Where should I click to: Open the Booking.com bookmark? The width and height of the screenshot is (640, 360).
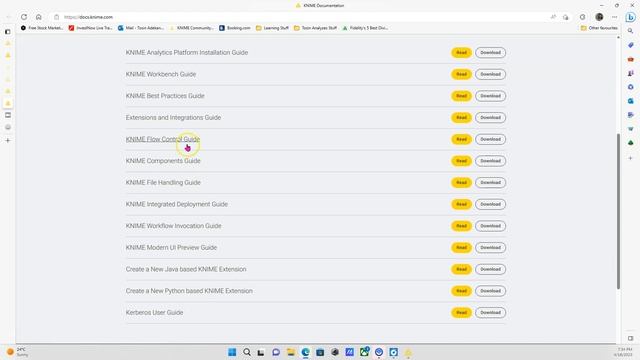coord(235,28)
